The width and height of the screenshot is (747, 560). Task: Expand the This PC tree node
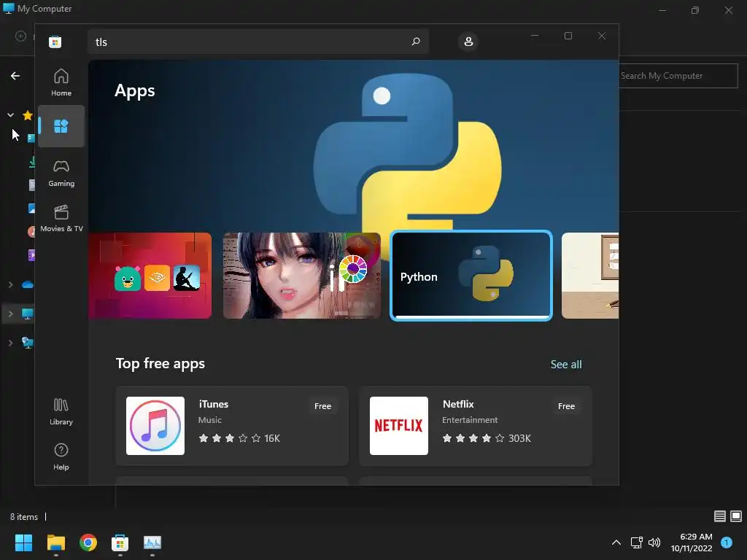point(10,314)
